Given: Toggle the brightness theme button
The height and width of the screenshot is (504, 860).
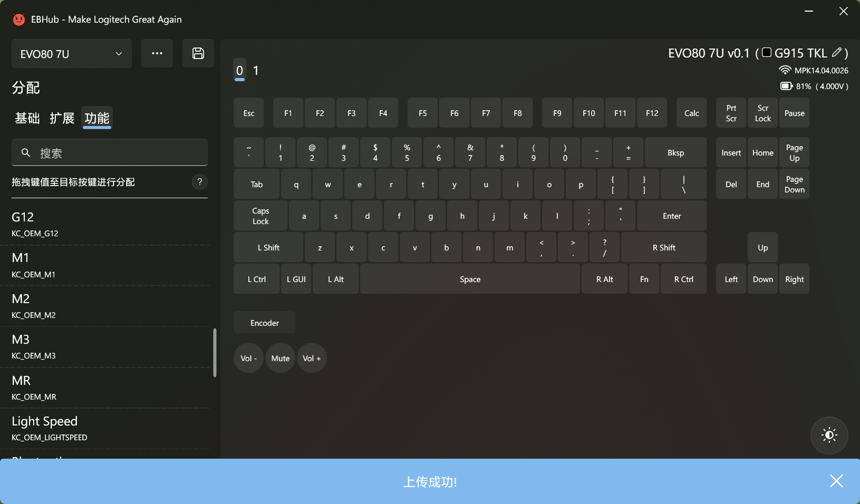Looking at the screenshot, I should (x=829, y=435).
